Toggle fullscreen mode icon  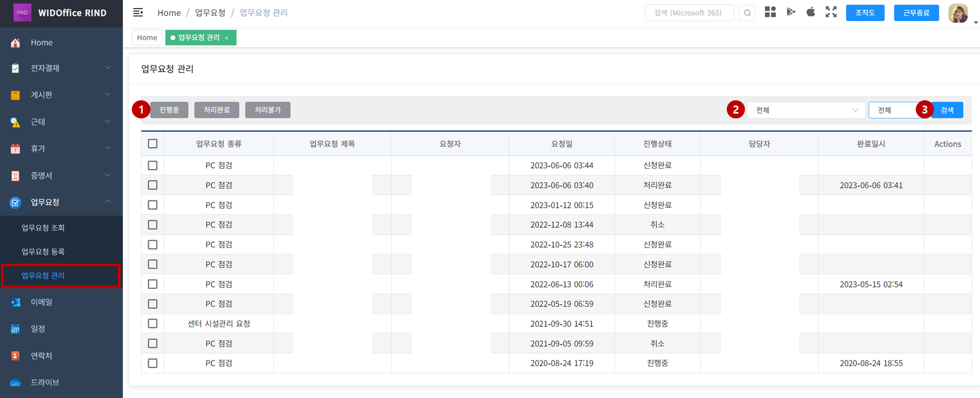[831, 12]
